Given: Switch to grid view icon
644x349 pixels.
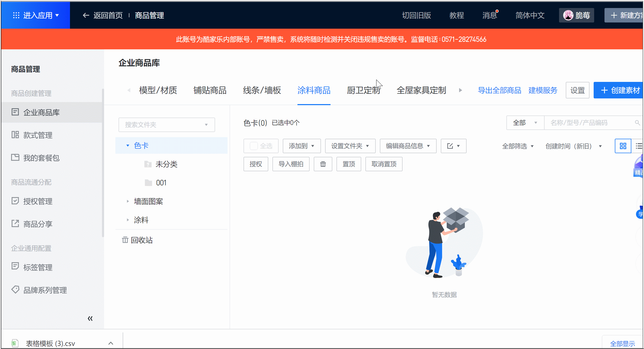Looking at the screenshot, I should coord(623,146).
